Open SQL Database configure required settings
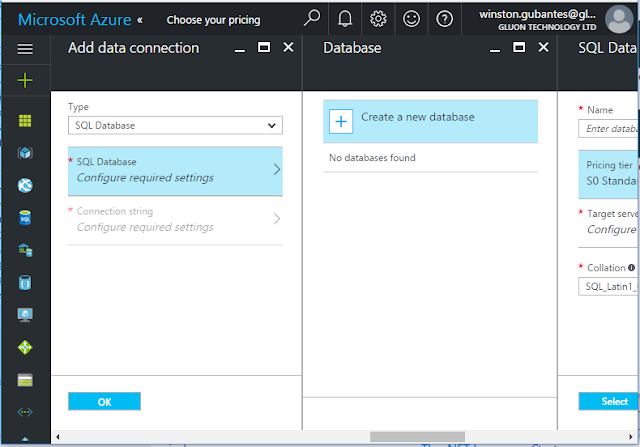 (x=175, y=171)
